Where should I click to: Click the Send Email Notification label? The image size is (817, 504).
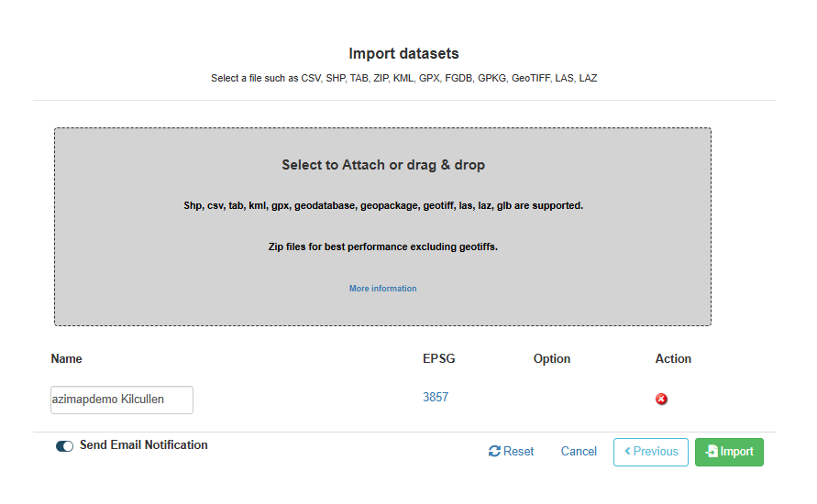[x=143, y=445]
